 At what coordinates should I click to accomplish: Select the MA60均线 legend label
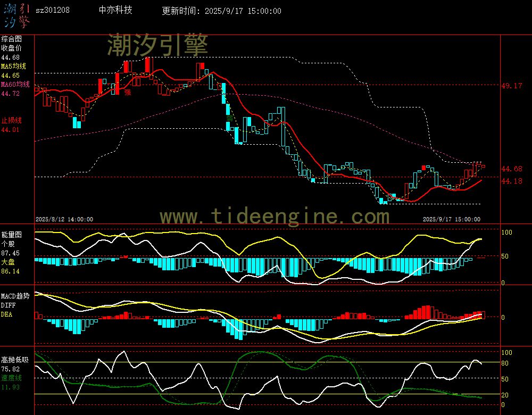click(15, 85)
